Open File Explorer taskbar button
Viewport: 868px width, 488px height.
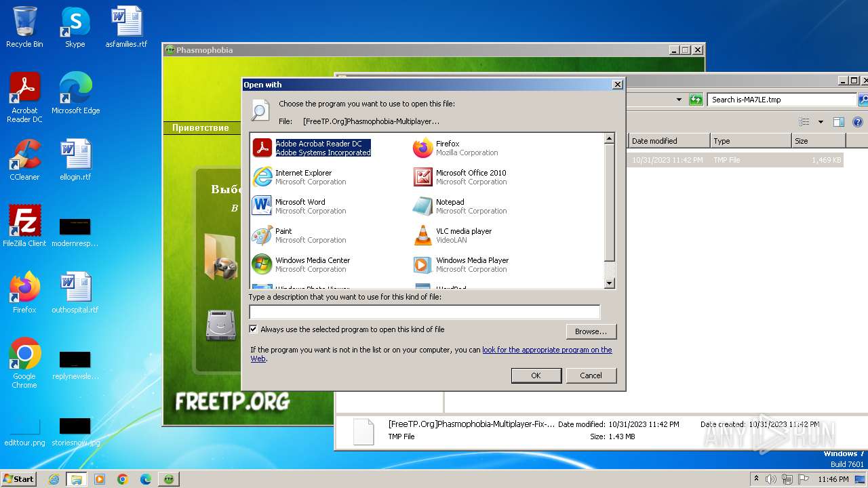77,479
